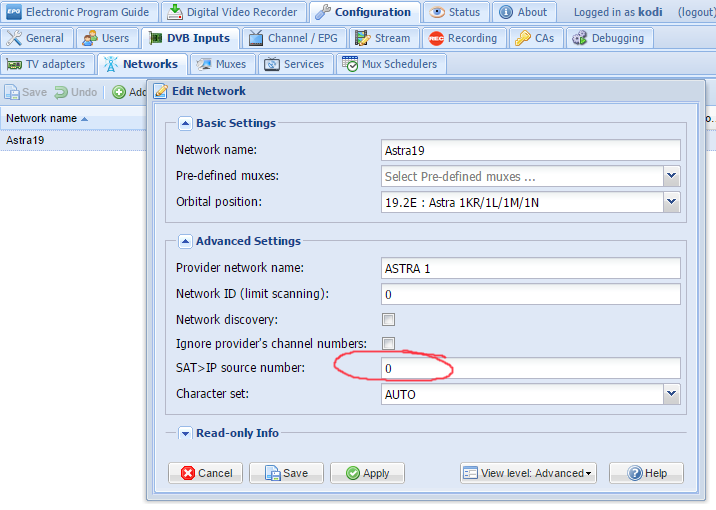Enable the Network discovery checkbox
Image resolution: width=716 pixels, height=510 pixels.
click(388, 320)
